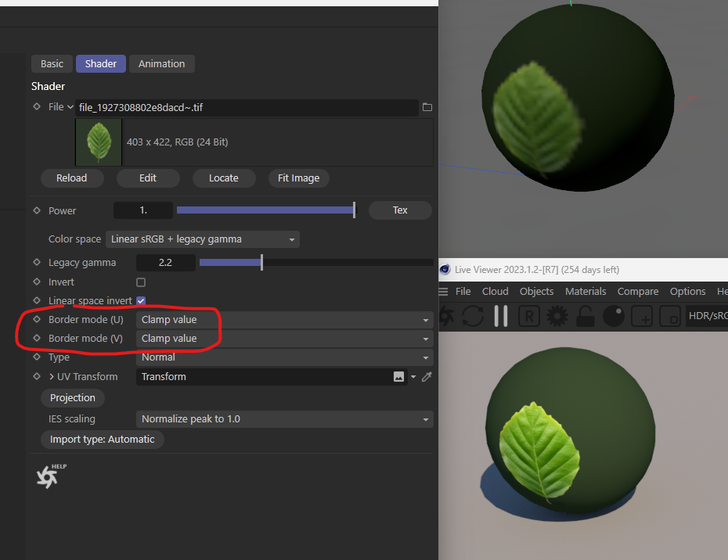Toggle the resolution lock padlock icon
The height and width of the screenshot is (560, 728).
point(585,317)
